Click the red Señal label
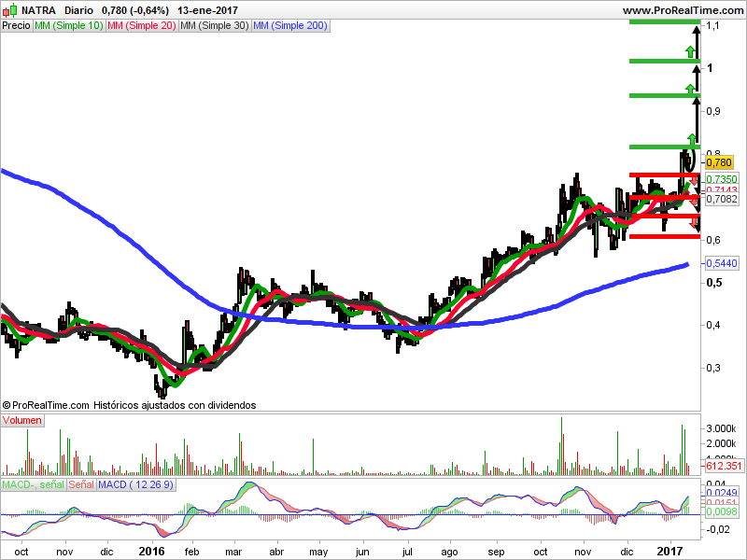The width and height of the screenshot is (747, 560). click(81, 484)
